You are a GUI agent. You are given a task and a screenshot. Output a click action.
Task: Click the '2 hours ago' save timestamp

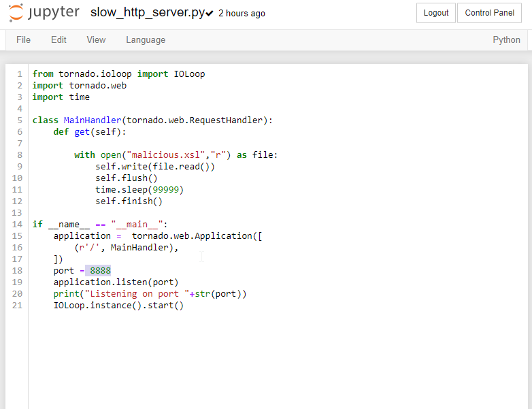pos(242,14)
